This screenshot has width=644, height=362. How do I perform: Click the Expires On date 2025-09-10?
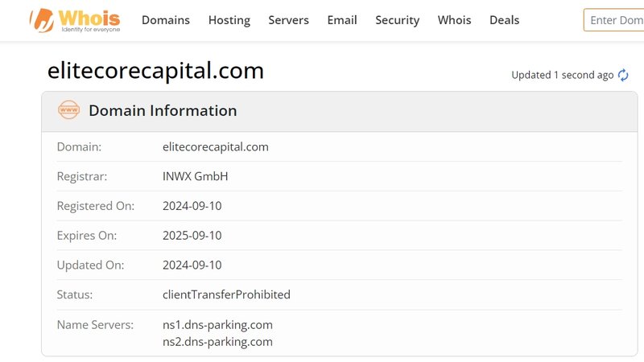[192, 236]
